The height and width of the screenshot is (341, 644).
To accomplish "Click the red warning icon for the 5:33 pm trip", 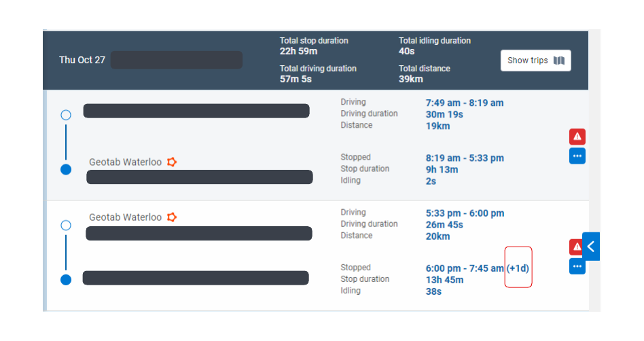I will (575, 247).
